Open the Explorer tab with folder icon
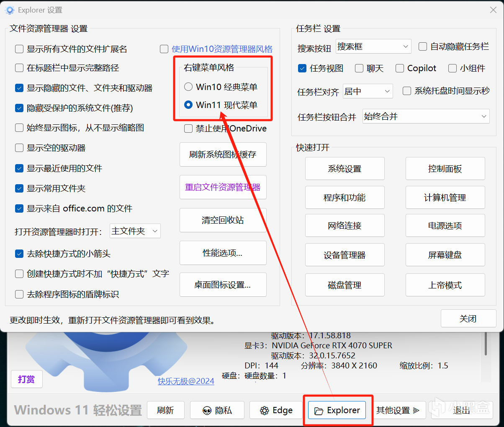504x427 pixels. 337,410
